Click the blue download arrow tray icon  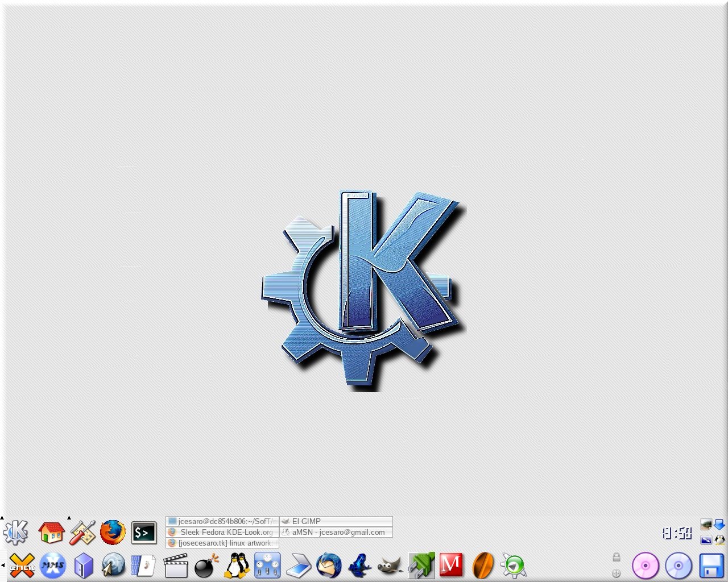coord(719,525)
